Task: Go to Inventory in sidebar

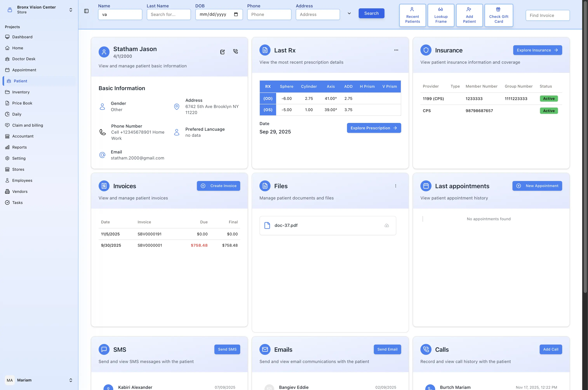Action: [21, 92]
